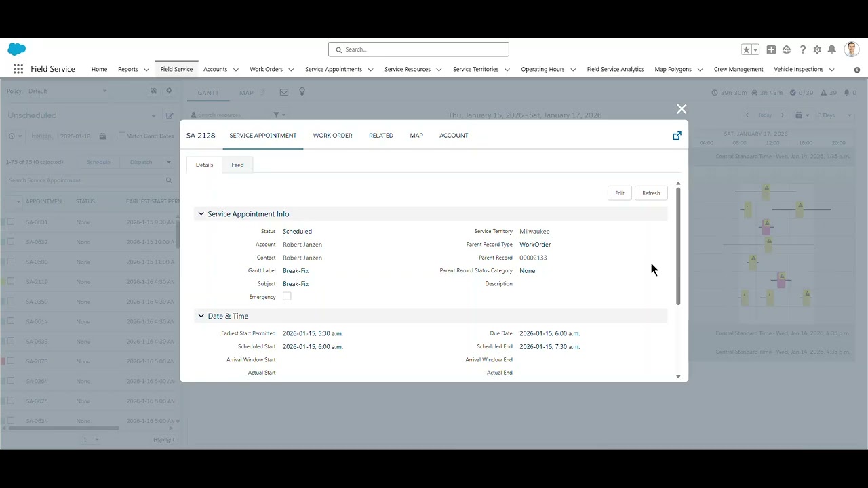Collapse Service Appointment Info section
868x488 pixels.
click(201, 213)
